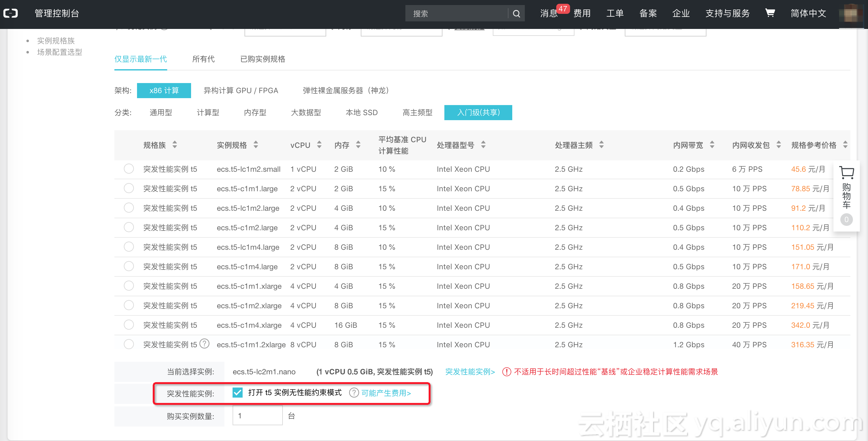Sort by 规格参考价格 column arrows
Image resolution: width=868 pixels, height=441 pixels.
click(x=845, y=145)
